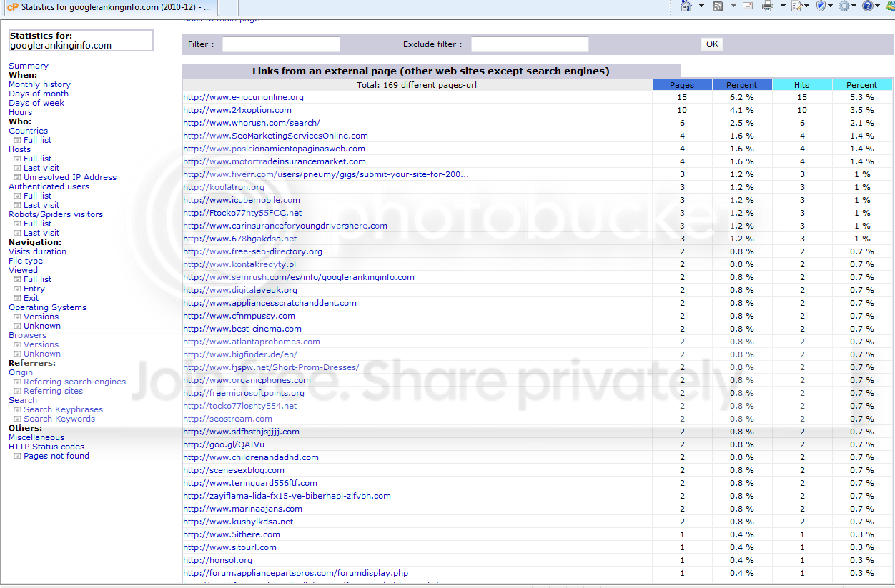Click into the Filter text field
895x588 pixels.
click(281, 44)
